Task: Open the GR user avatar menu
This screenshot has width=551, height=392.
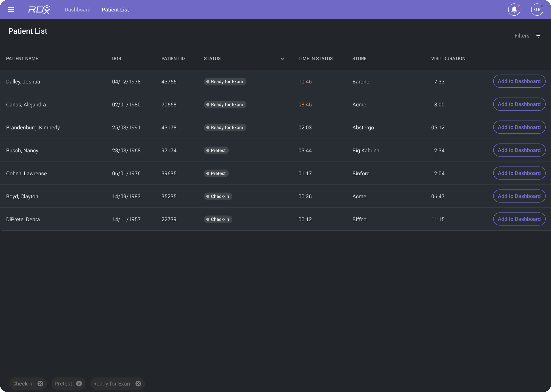Action: tap(537, 10)
